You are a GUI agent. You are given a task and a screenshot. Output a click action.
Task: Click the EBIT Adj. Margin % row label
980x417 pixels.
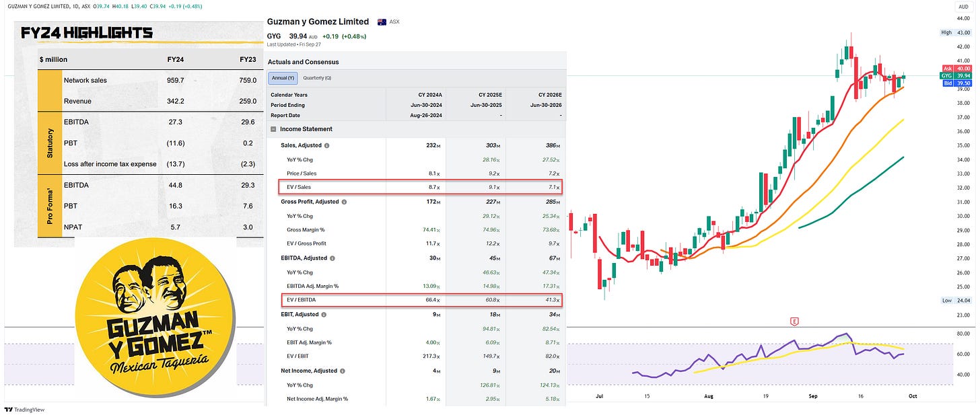[x=309, y=342]
